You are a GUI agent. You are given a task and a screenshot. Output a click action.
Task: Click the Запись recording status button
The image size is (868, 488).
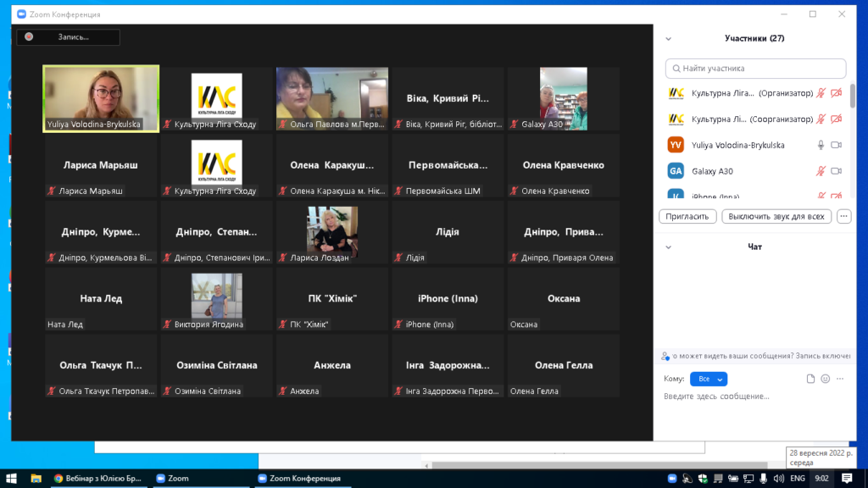[x=68, y=37]
